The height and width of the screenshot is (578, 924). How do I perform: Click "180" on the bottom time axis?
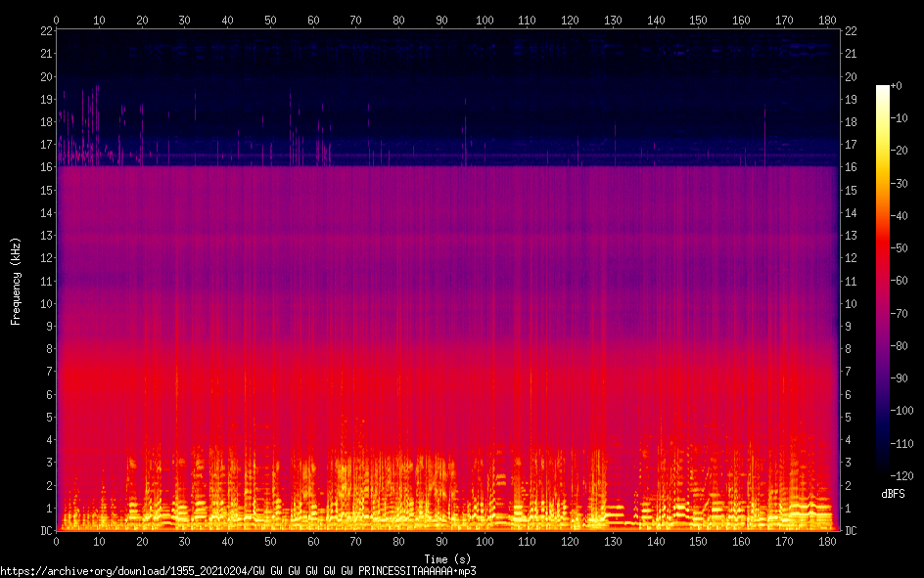[x=827, y=542]
